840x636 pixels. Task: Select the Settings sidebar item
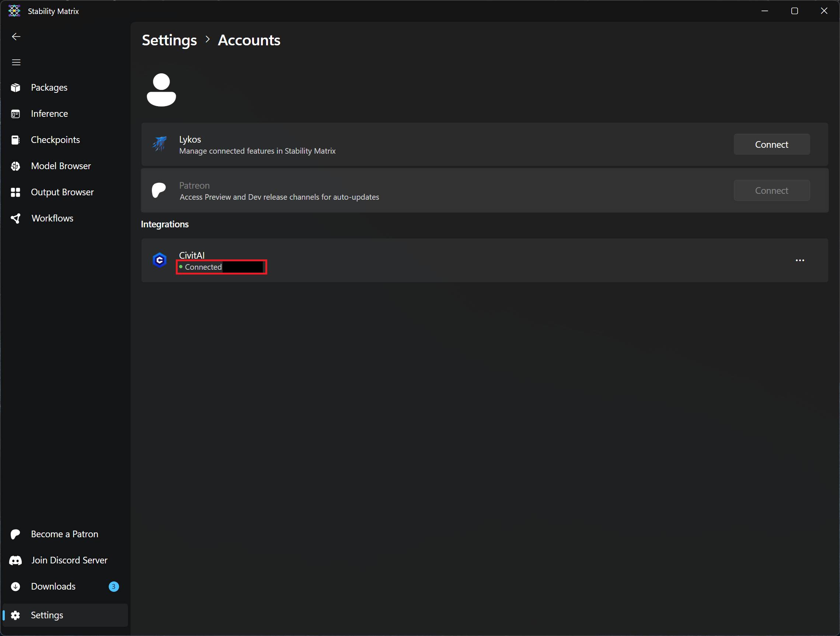(47, 615)
